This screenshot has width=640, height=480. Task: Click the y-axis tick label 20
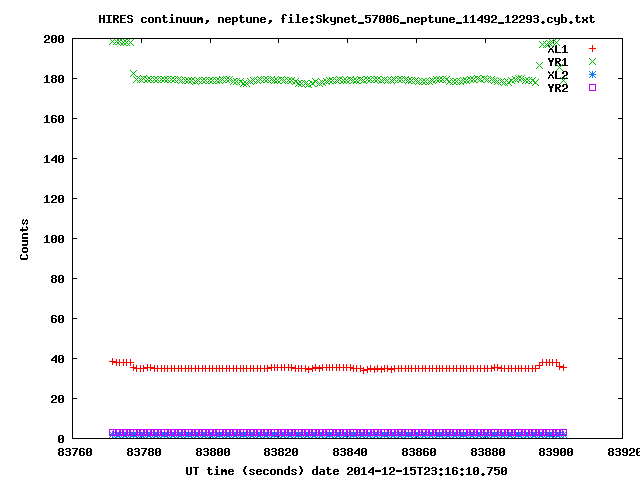(x=58, y=399)
